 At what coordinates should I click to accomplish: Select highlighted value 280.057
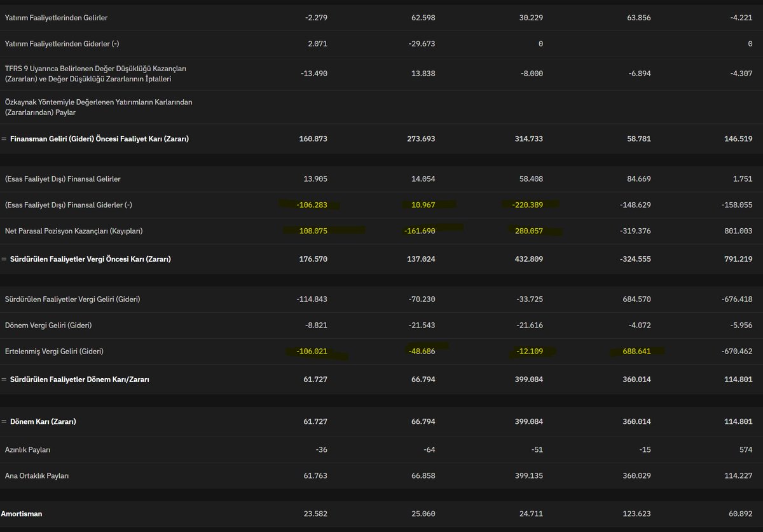point(529,231)
